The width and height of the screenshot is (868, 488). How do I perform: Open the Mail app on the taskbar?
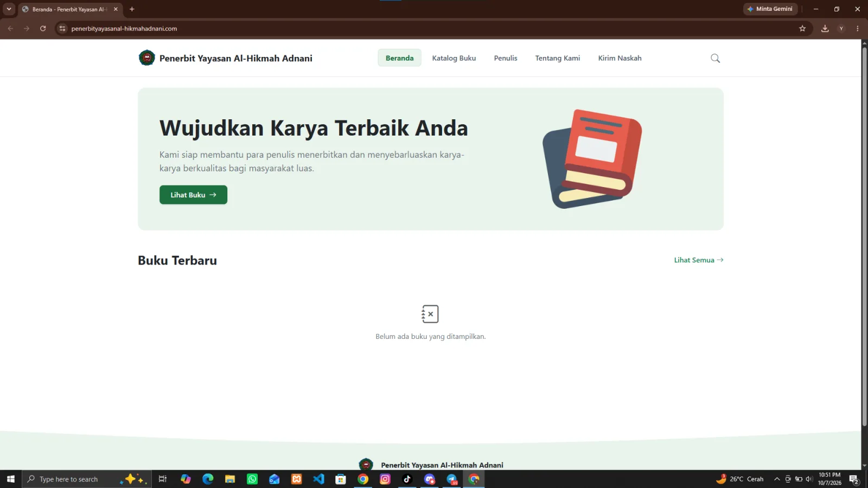tap(274, 479)
